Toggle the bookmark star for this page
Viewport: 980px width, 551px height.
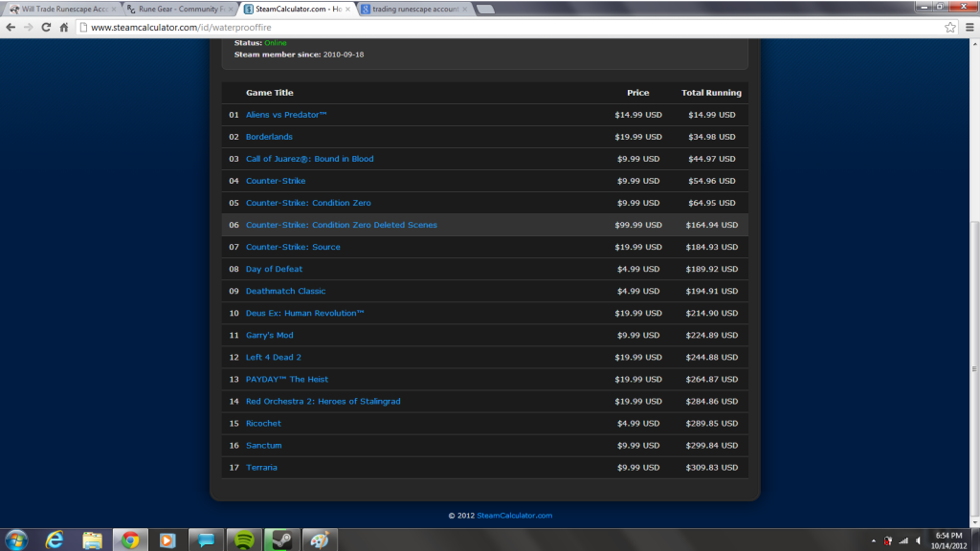(x=950, y=27)
